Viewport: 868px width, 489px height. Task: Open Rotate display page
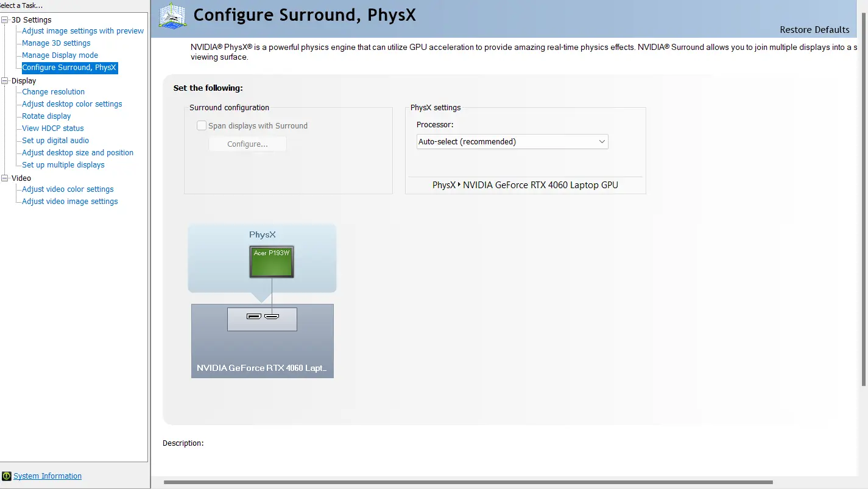tap(46, 116)
